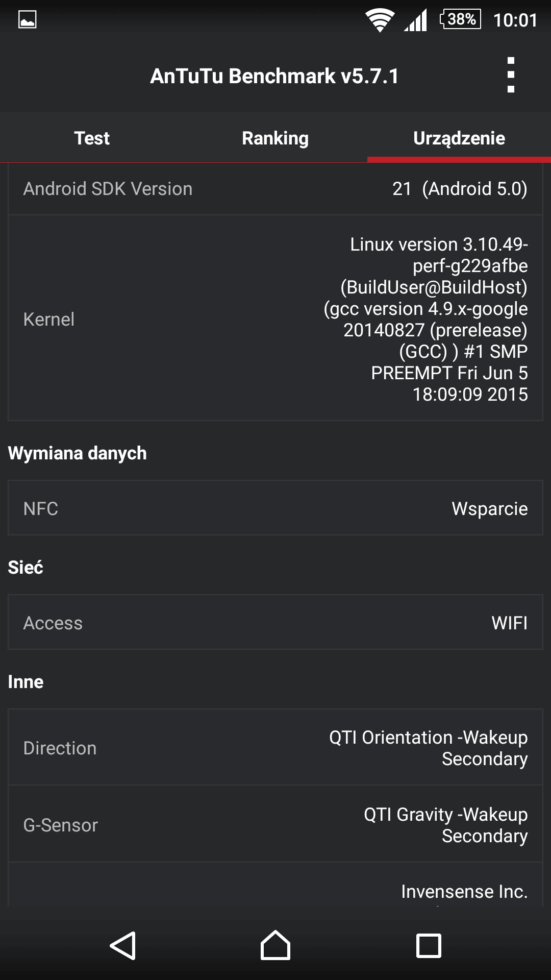Switch to the Ranking tab

coord(275,138)
